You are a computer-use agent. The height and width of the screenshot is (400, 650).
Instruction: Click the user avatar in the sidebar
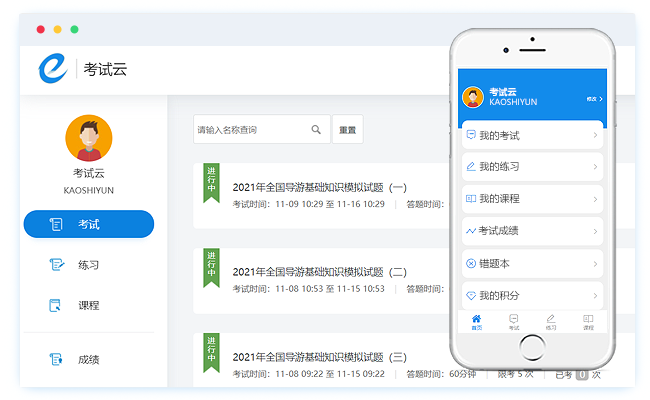click(88, 138)
